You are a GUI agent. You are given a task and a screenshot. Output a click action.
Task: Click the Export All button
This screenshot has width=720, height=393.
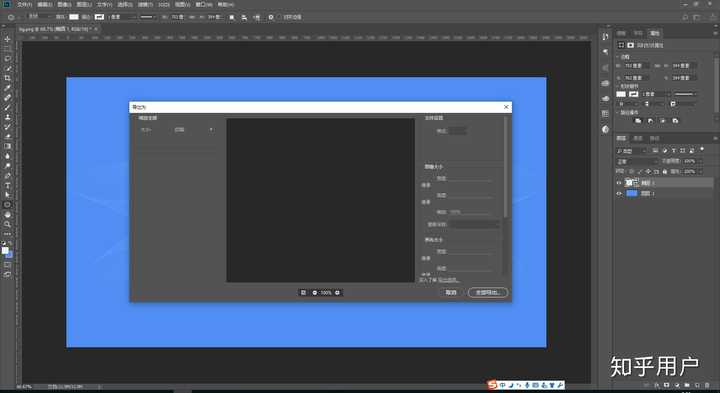(x=488, y=292)
